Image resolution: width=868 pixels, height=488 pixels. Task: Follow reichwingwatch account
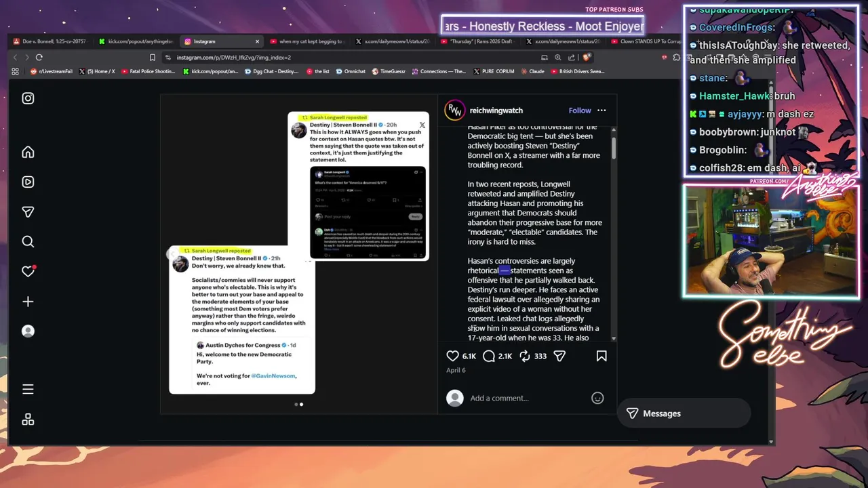[580, 110]
